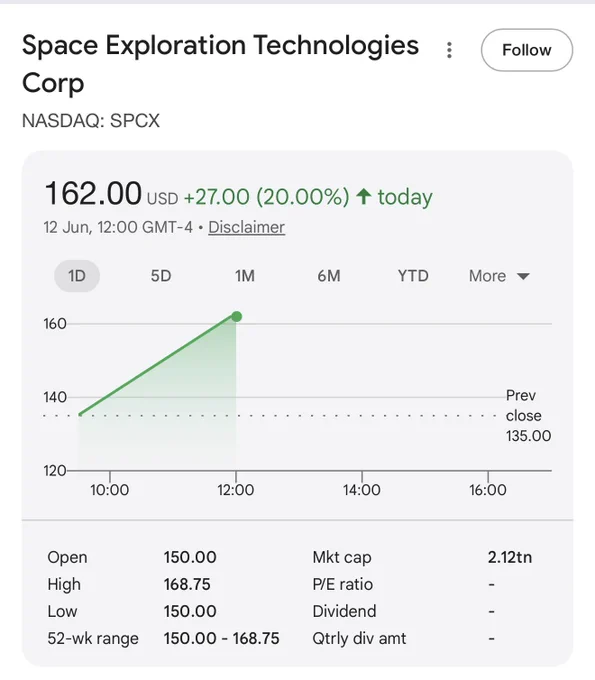Click the 14:00 marker on time axis

click(x=362, y=490)
